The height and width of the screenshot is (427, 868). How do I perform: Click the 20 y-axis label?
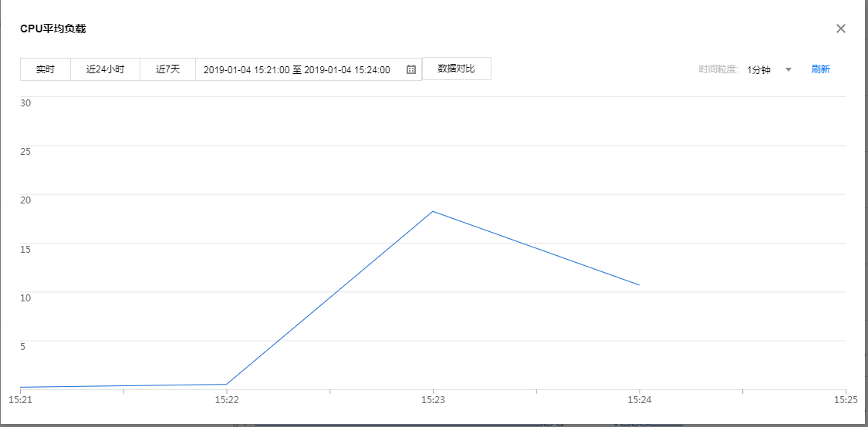coord(25,200)
